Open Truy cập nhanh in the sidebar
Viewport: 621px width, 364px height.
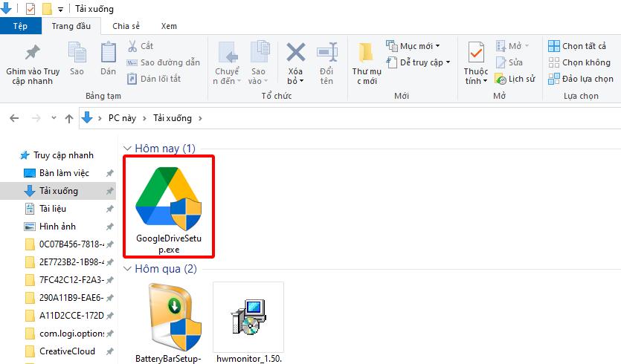coord(57,155)
